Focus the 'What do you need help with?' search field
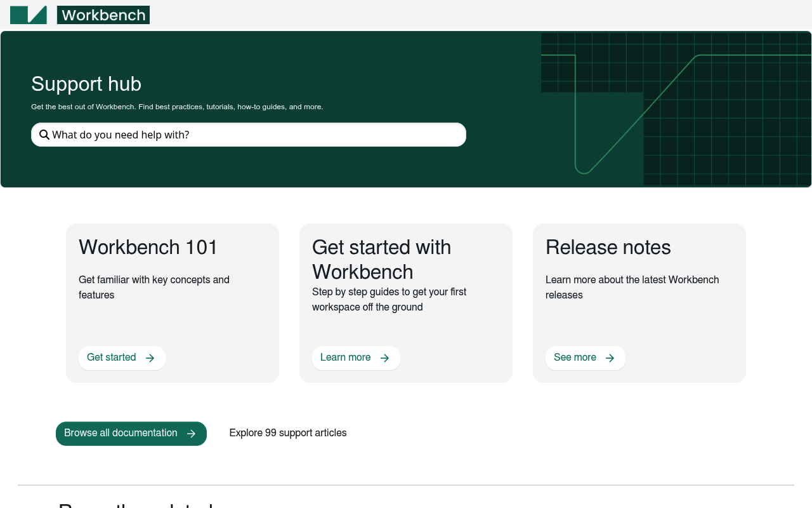The image size is (812, 508). click(x=249, y=135)
